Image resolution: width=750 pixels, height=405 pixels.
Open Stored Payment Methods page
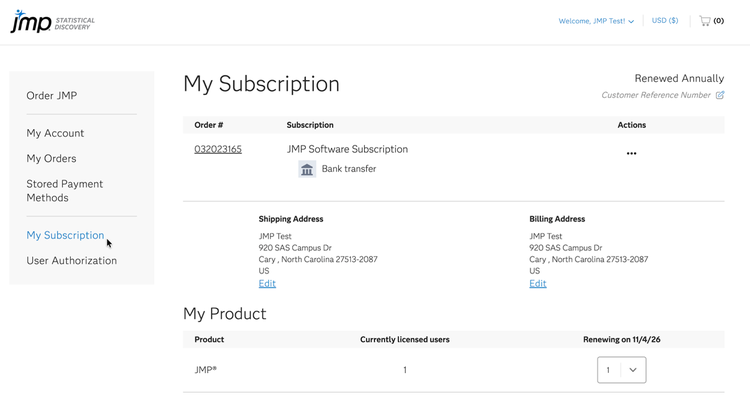tap(64, 190)
